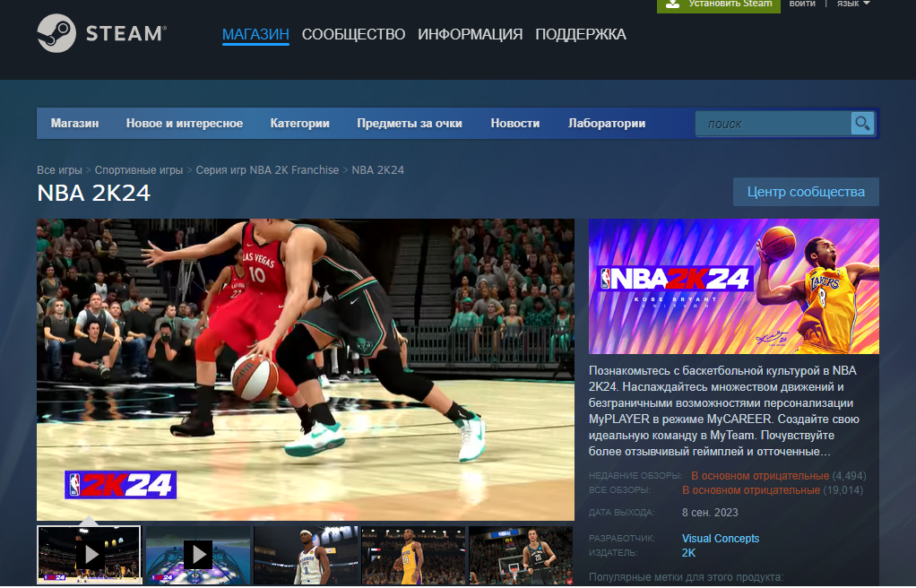Click the войти login link
Screen dimensions: 916x588
click(802, 4)
